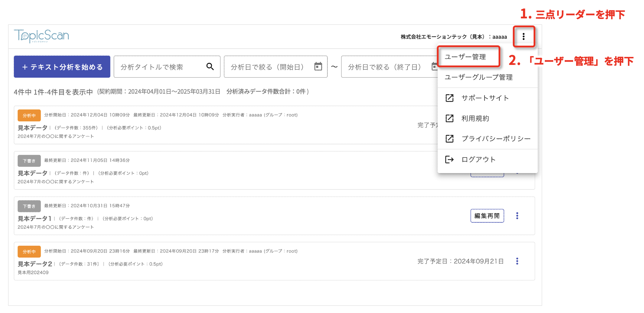Select ユーザーグループ管理 from the menu
This screenshot has height=313, width=644.
click(478, 77)
